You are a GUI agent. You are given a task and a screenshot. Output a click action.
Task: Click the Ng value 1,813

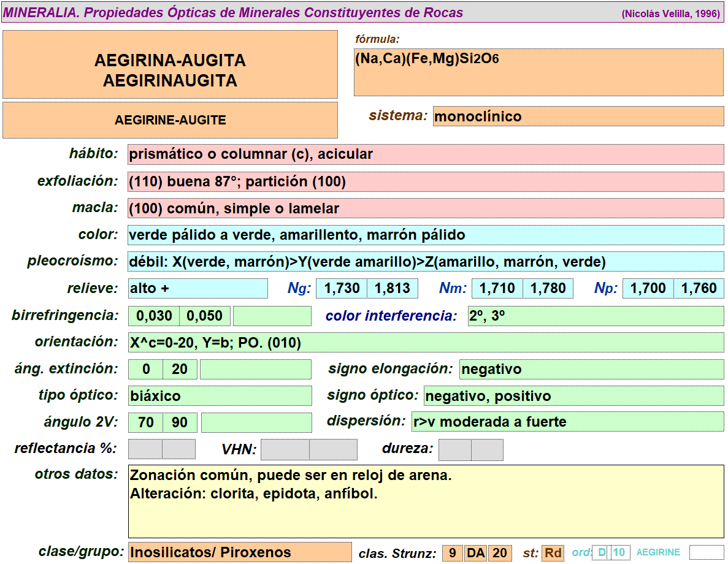[393, 289]
